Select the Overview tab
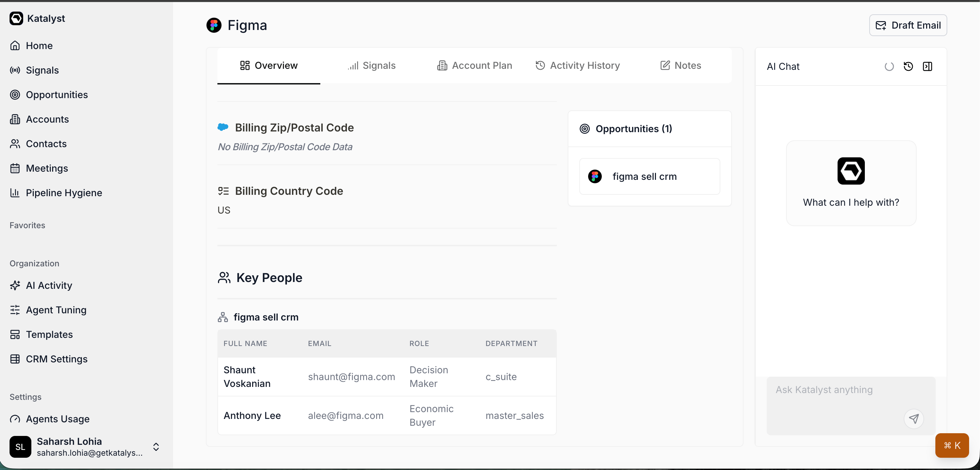Image resolution: width=980 pixels, height=470 pixels. point(269,65)
